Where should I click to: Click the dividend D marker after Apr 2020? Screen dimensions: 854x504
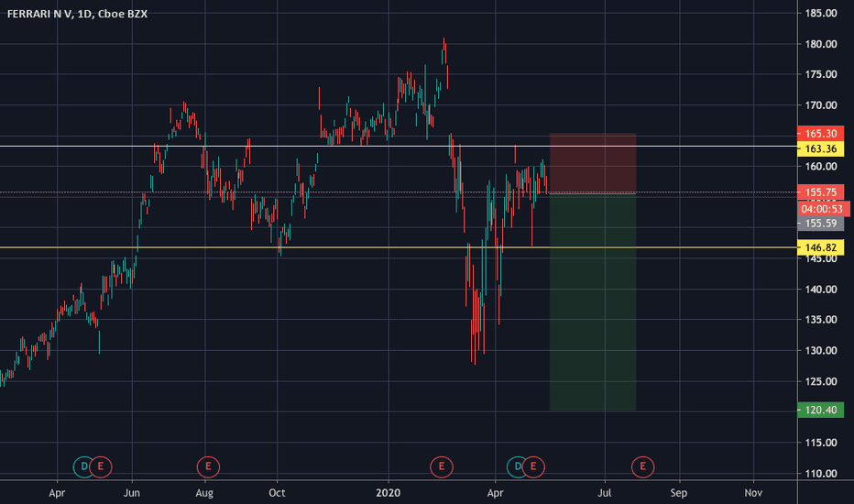[x=518, y=466]
